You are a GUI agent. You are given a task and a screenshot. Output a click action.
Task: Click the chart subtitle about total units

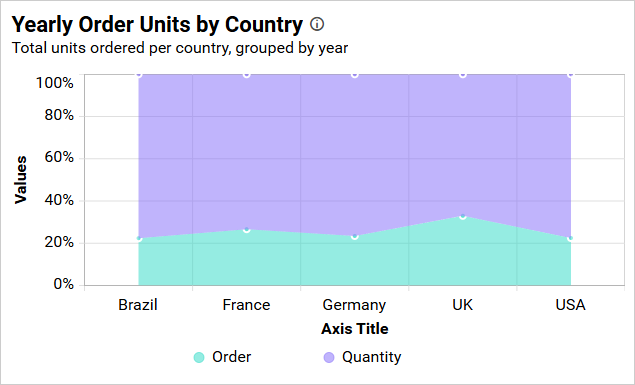click(180, 48)
